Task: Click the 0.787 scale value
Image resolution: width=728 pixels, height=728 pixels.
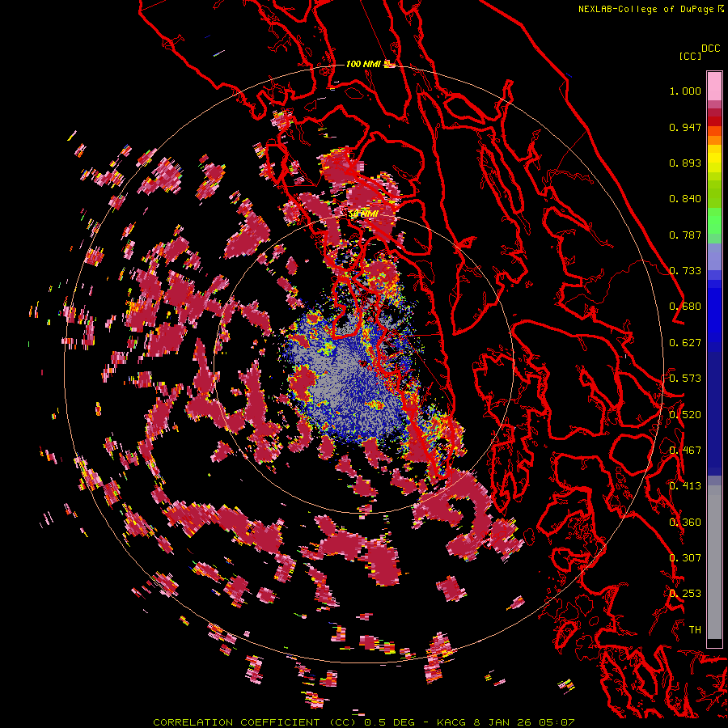Action: click(x=685, y=235)
